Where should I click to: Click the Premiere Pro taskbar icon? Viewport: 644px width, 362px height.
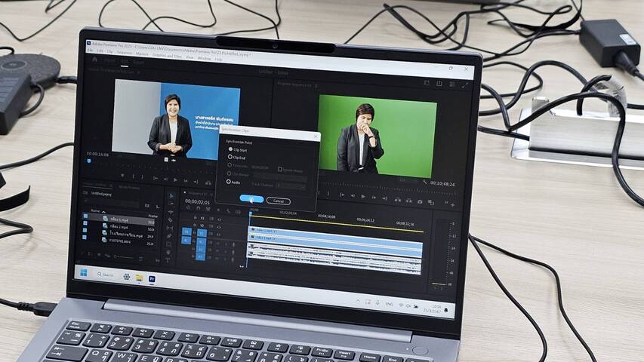[152, 279]
